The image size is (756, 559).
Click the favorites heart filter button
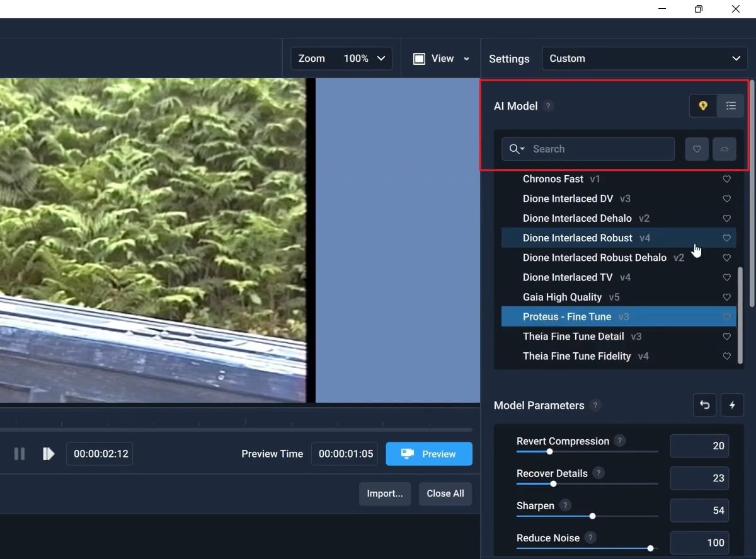tap(697, 149)
